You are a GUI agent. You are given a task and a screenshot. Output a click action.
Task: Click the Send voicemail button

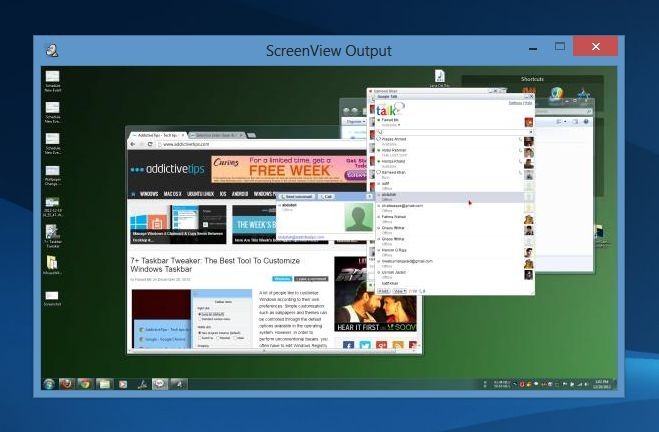click(x=297, y=196)
